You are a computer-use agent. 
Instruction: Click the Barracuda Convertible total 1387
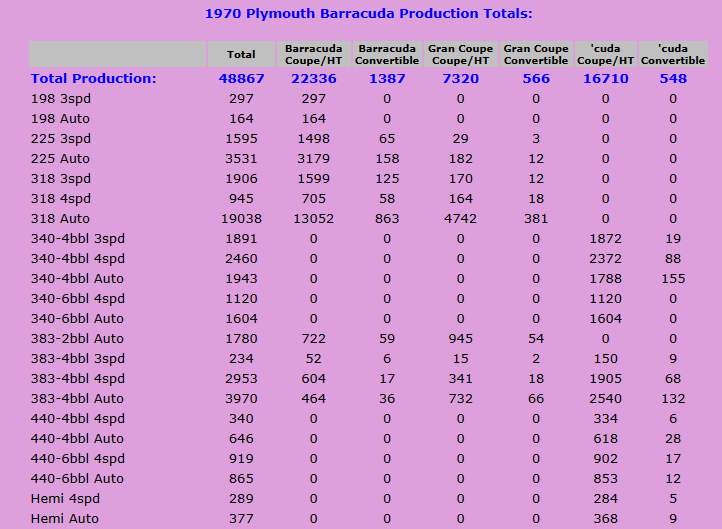pos(387,78)
